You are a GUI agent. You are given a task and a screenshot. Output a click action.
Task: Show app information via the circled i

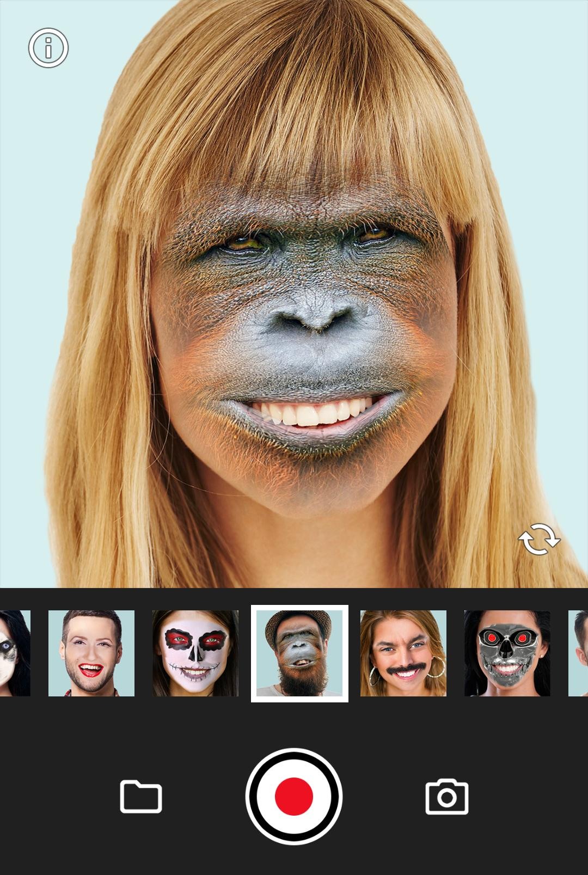48,48
